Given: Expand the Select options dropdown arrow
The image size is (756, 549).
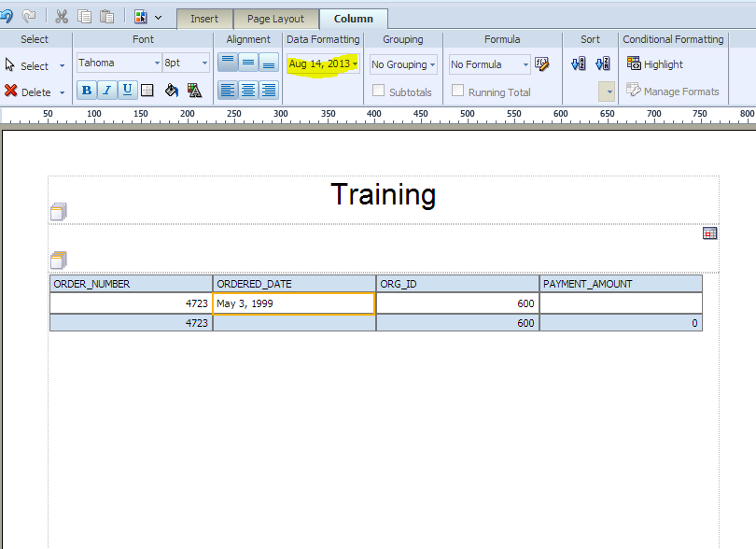Looking at the screenshot, I should click(x=62, y=66).
